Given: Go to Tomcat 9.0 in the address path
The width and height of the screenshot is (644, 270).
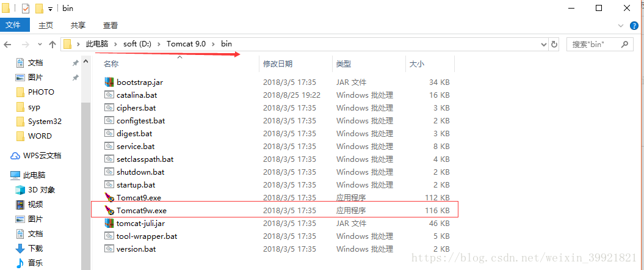Looking at the screenshot, I should pos(186,44).
